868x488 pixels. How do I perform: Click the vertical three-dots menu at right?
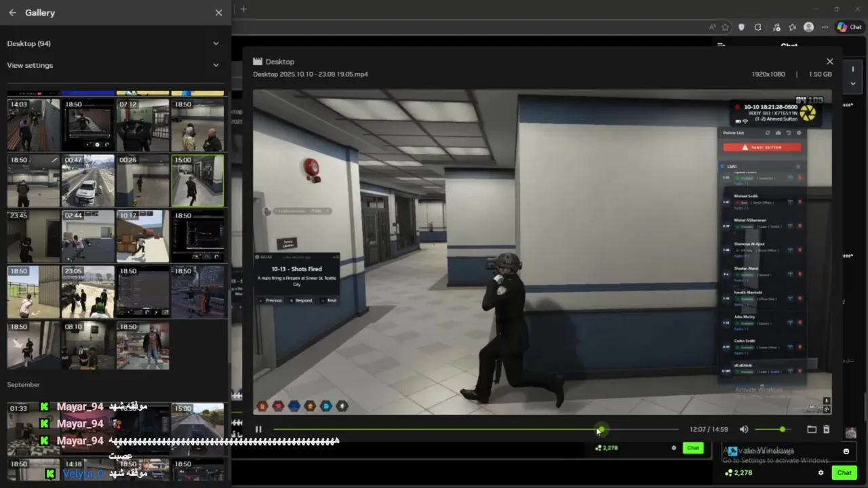(x=853, y=69)
